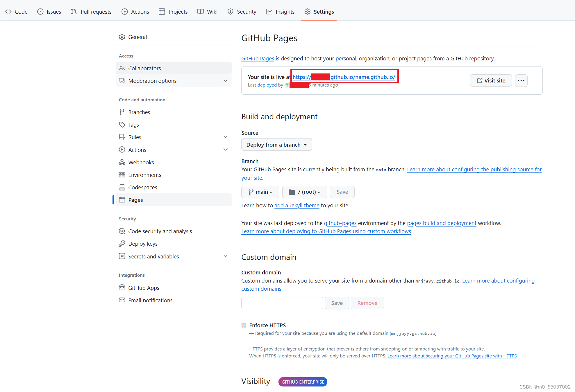Viewport: 575px width, 392px height.
Task: Expand the Rules section chevron
Action: coord(226,137)
